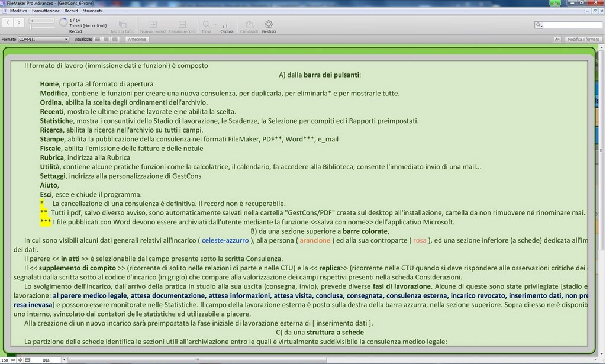This screenshot has height=364, width=606.
Task: Minimize the inner document window
Action: tap(588, 11)
